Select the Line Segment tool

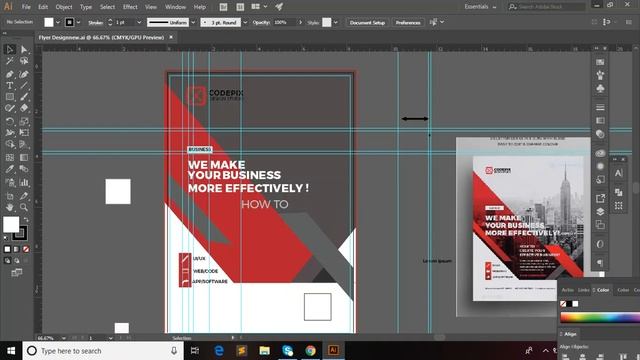coord(24,86)
